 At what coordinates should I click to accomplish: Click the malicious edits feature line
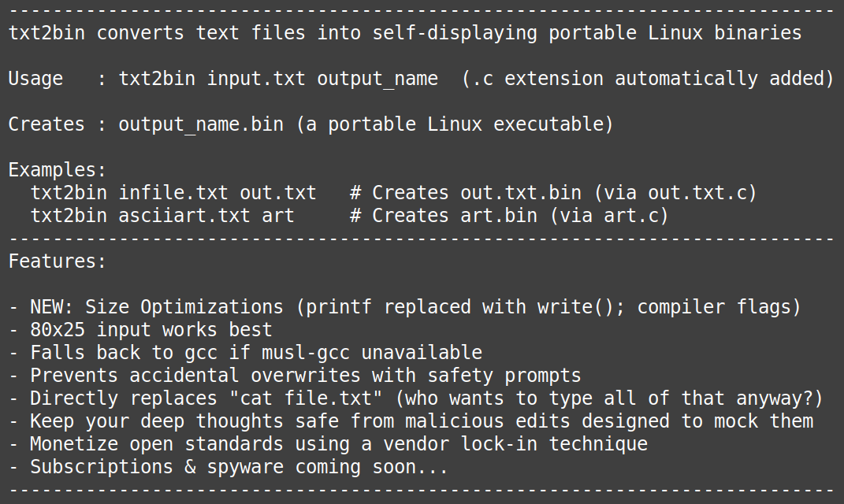(411, 421)
